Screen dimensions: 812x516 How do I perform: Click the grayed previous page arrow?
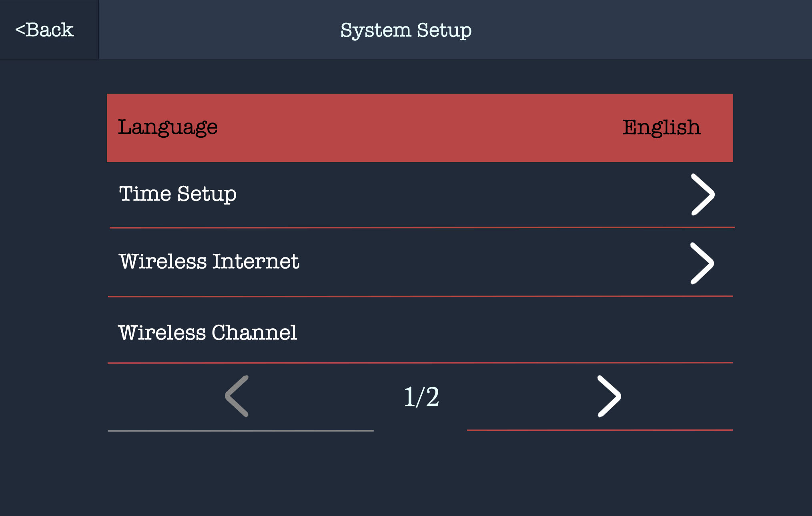coord(237,396)
